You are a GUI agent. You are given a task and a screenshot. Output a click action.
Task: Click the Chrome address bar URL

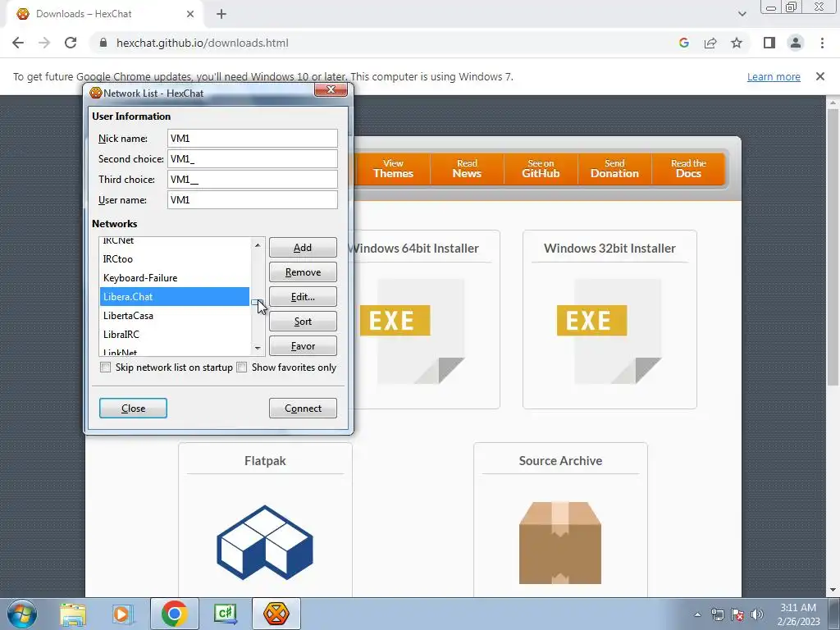pyautogui.click(x=203, y=43)
